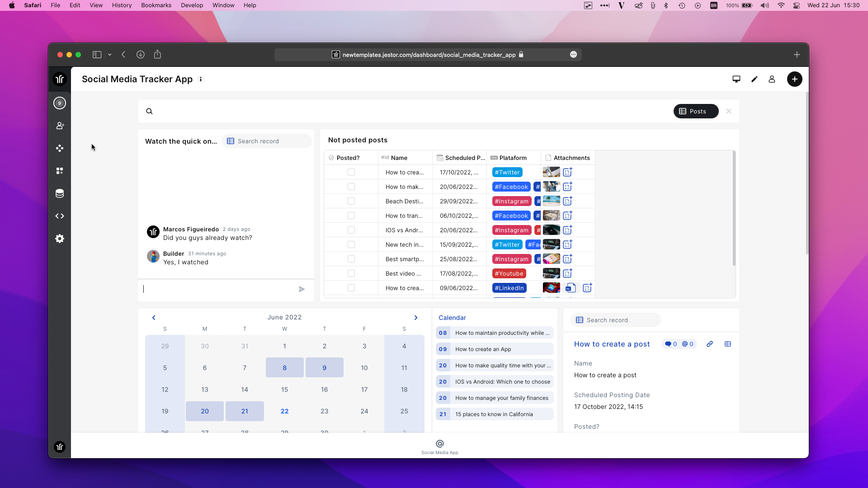Open the database icon in left sidebar
The image size is (868, 488).
(60, 193)
